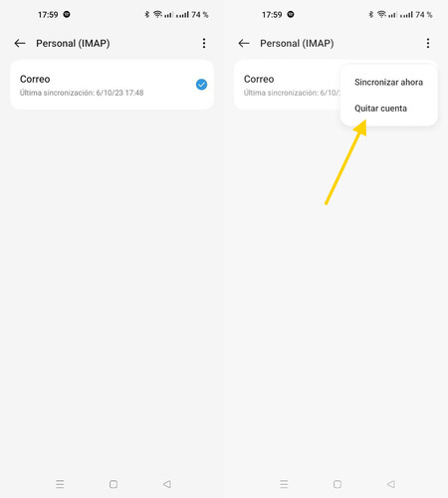Tap Spotify notification icon near left clock

[67, 14]
